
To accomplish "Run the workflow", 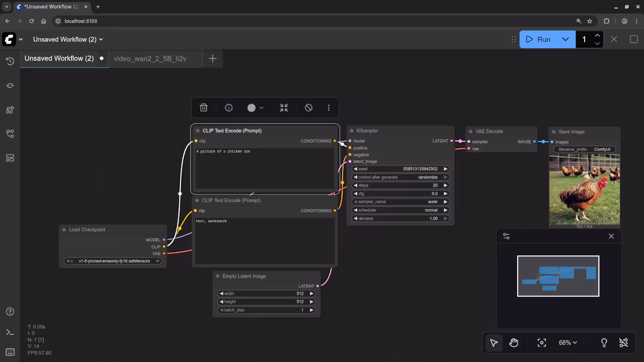I will tap(538, 39).
